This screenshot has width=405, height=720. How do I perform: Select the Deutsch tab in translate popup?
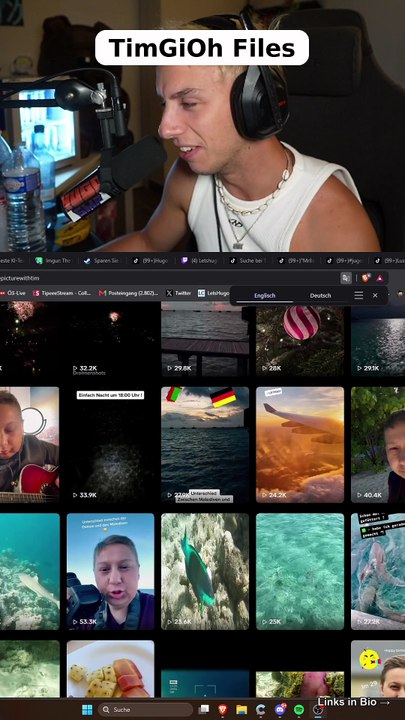321,295
